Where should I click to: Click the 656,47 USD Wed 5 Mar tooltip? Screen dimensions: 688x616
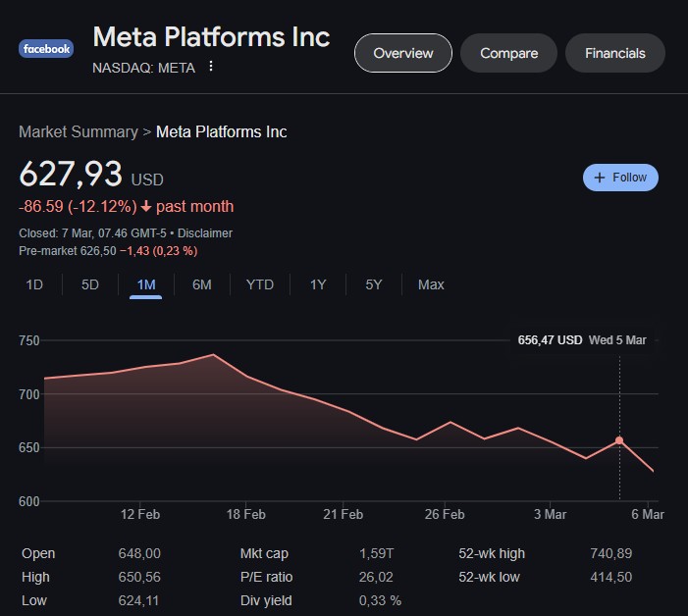pos(582,340)
